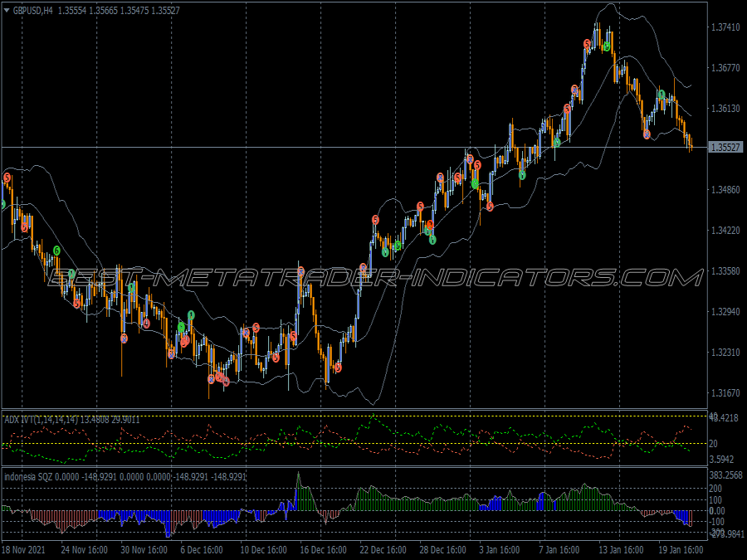The height and width of the screenshot is (560, 747).
Task: Click price scale value 1.36770
Action: [725, 68]
